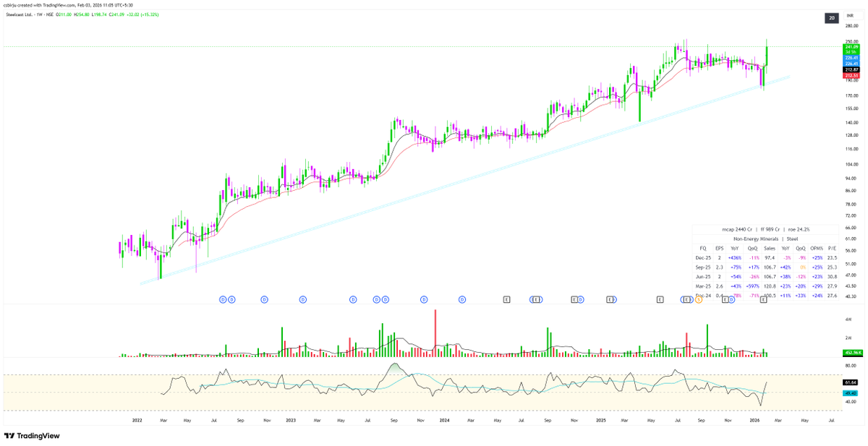Screen dimensions: 868x446
Task: Click the '140.00' price axis tick
Action: (x=851, y=122)
